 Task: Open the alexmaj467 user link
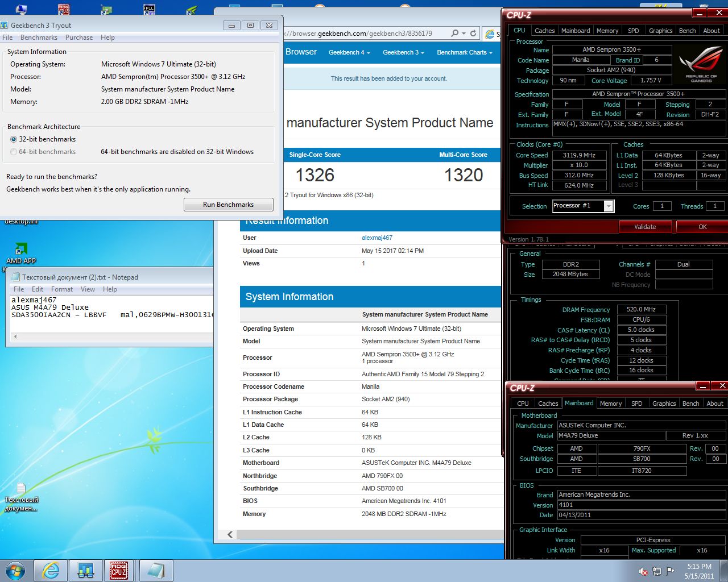377,238
